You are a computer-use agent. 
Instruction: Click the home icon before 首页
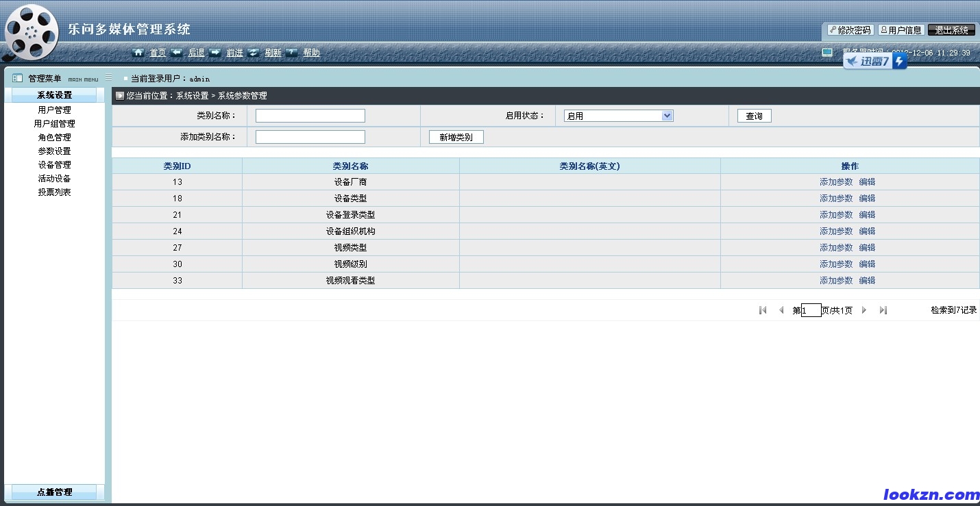[x=138, y=52]
